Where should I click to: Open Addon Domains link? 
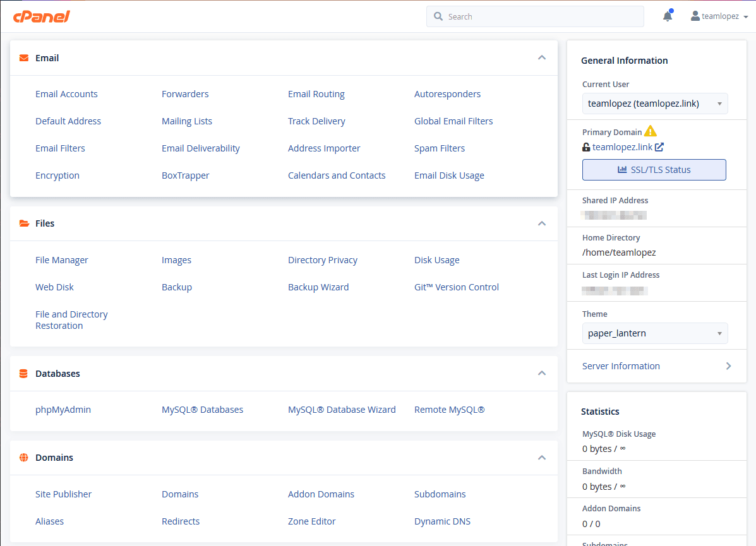[321, 494]
